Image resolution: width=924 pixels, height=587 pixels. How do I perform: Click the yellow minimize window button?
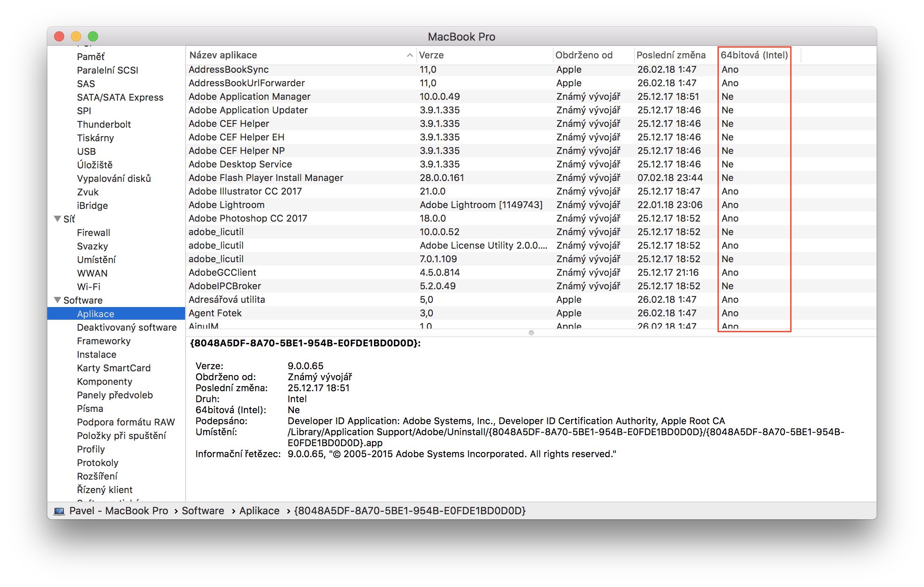(76, 36)
